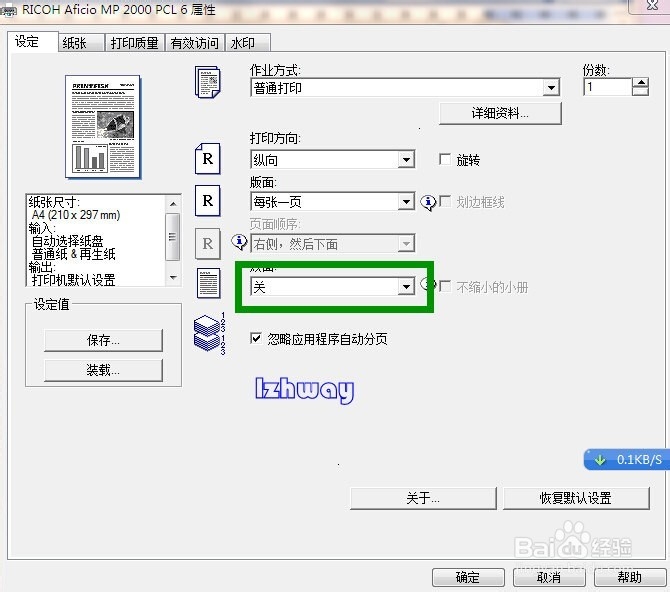Click the 0.1KB/S download speed indicator

627,459
